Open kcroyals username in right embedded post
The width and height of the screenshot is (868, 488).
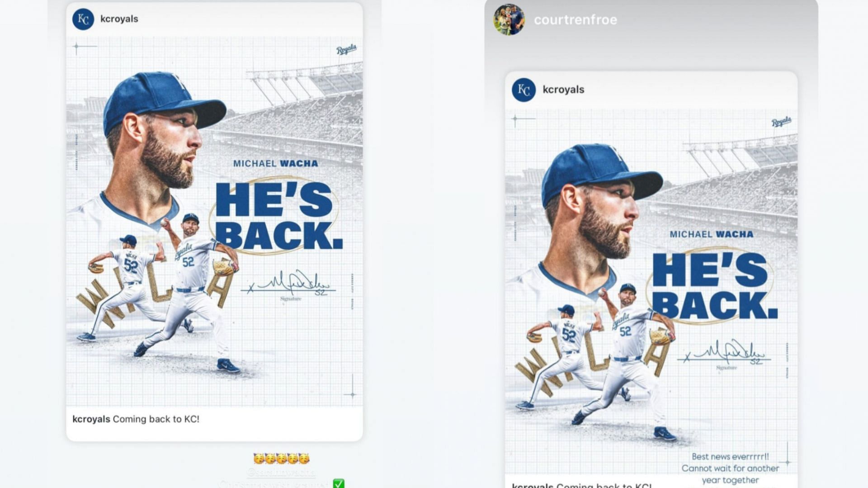click(x=563, y=90)
